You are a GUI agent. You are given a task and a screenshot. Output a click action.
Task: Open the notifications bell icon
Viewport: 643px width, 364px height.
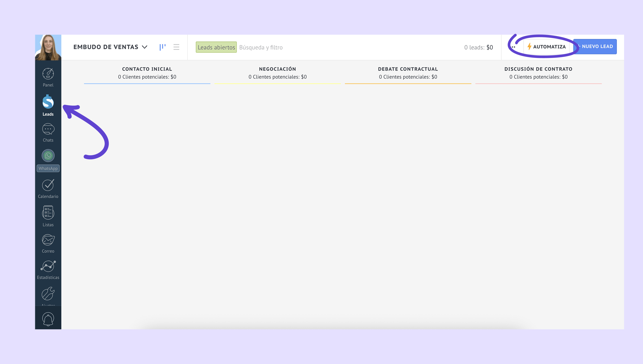48,319
